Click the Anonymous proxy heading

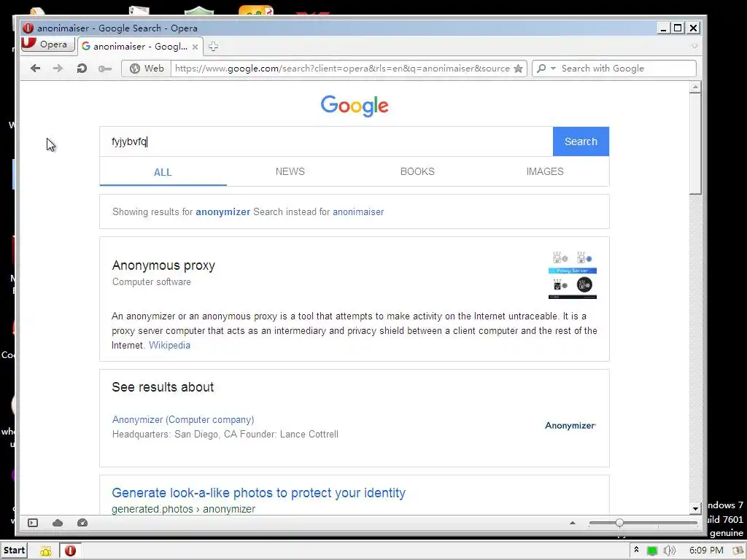[163, 265]
